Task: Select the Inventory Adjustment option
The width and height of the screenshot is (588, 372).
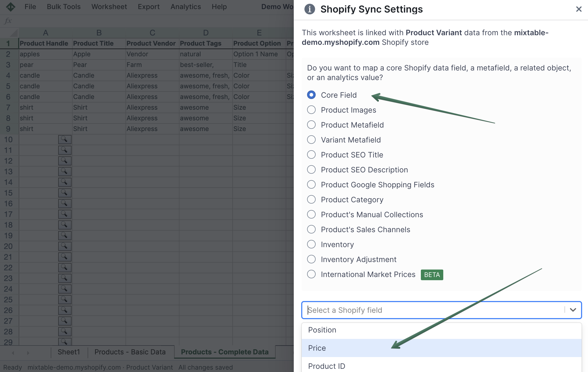Action: (311, 259)
